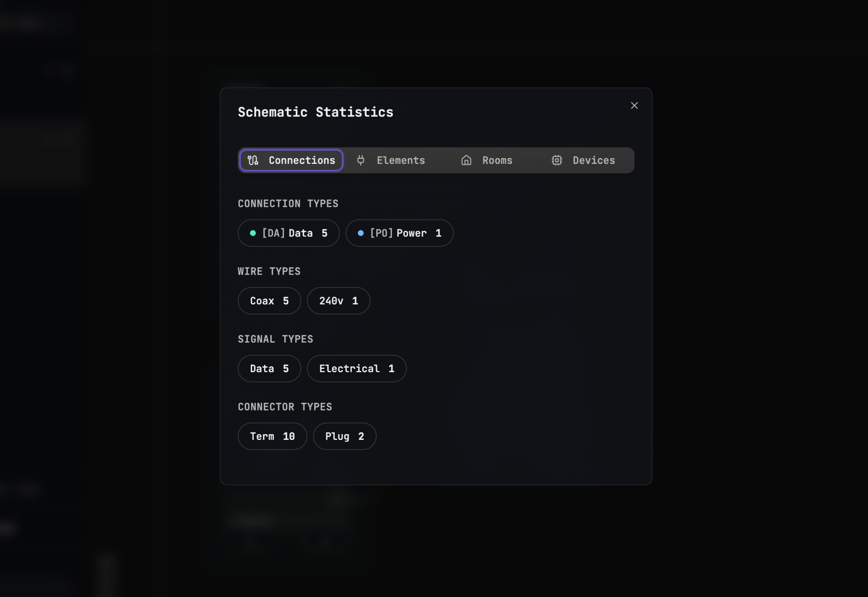Choose the Term 10 connector chip
The height and width of the screenshot is (597, 868).
point(272,437)
